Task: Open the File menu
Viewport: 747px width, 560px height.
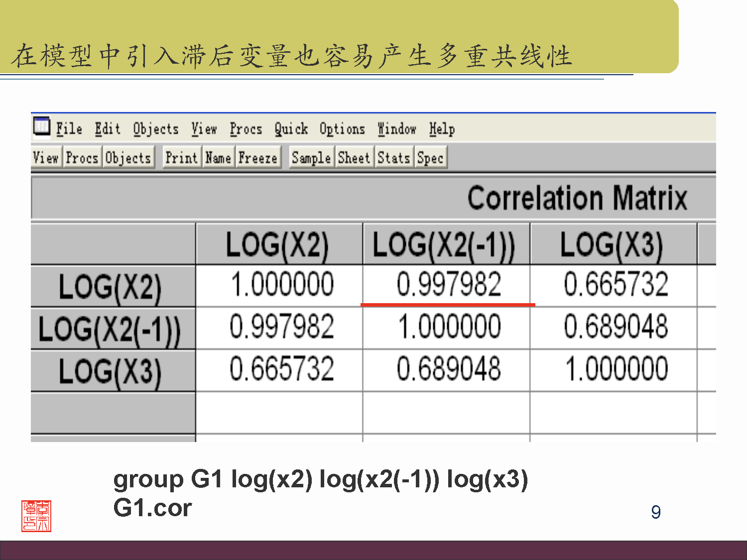Action: (x=69, y=129)
